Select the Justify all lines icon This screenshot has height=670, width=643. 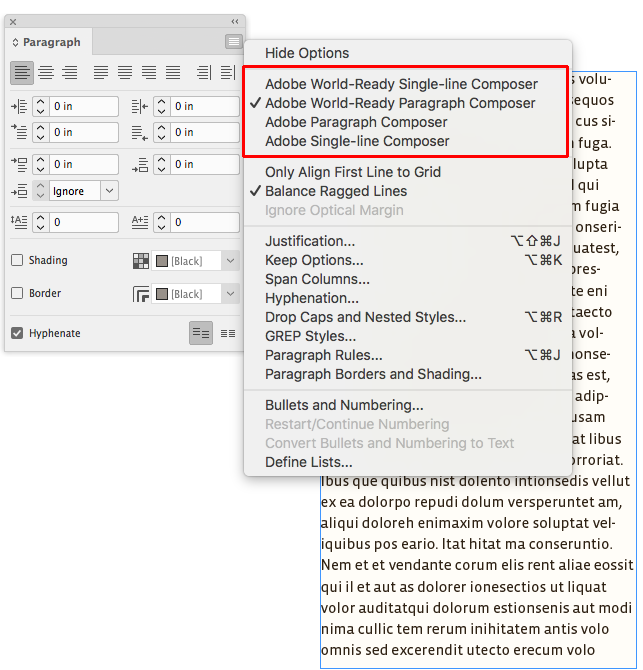pos(173,73)
